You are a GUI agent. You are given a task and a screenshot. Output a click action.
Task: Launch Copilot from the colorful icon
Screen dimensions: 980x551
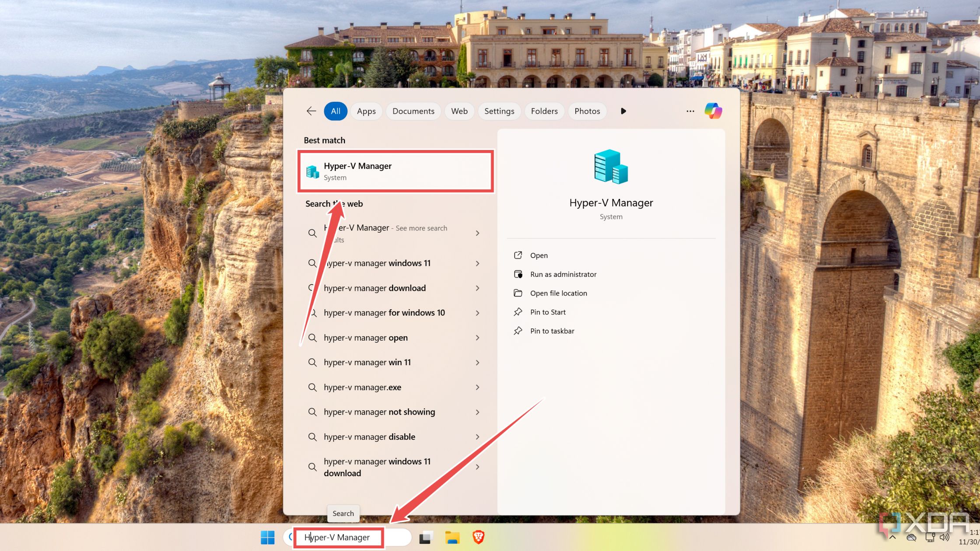click(x=713, y=111)
